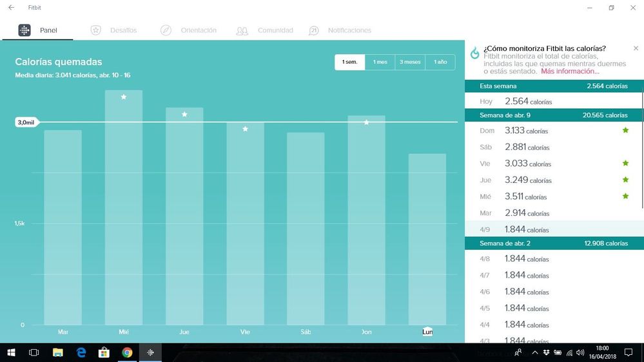
Task: Select the 1 mes time range
Action: click(380, 62)
